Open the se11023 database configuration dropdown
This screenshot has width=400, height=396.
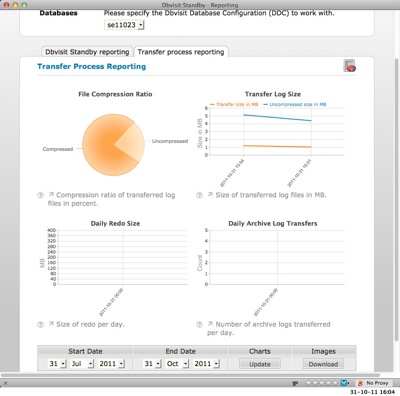tap(124, 25)
